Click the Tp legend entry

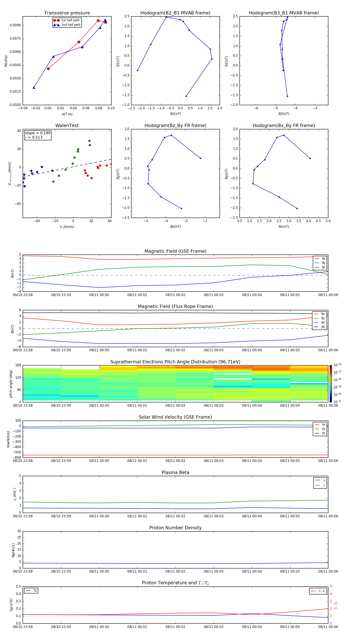pos(31,591)
